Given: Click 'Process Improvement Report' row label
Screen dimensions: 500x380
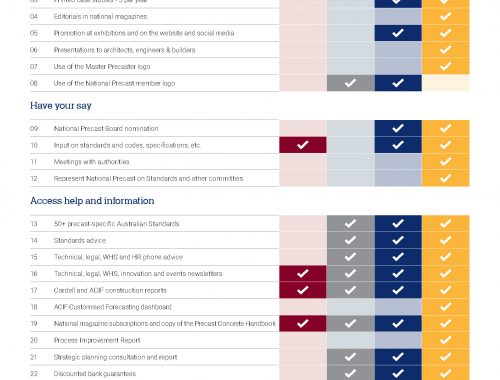Looking at the screenshot, I should [97, 340].
